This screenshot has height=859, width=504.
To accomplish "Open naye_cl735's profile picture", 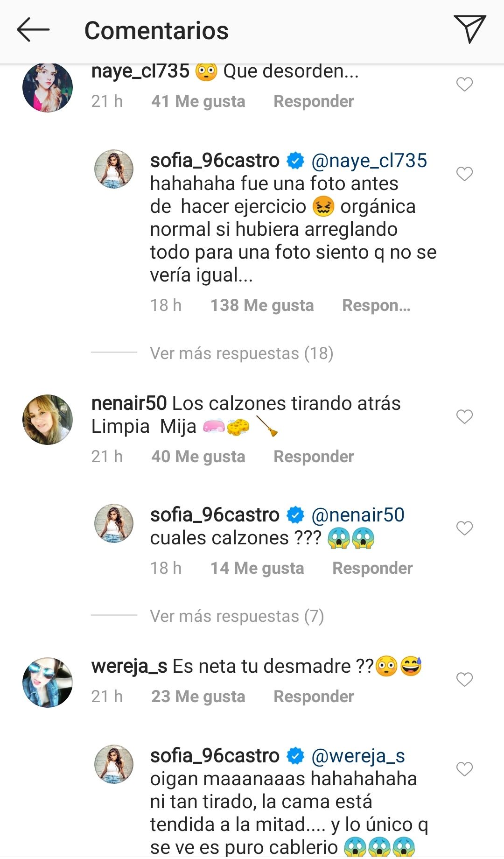I will 48,87.
